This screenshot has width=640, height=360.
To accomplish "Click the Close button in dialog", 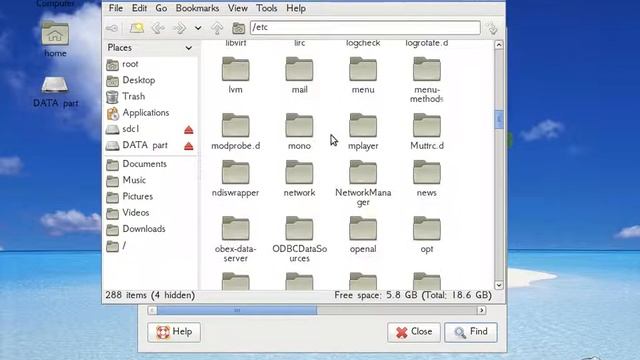I will (x=413, y=332).
